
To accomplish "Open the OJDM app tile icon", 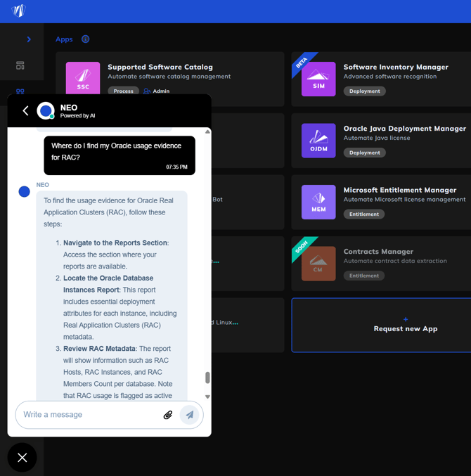I will pyautogui.click(x=318, y=141).
